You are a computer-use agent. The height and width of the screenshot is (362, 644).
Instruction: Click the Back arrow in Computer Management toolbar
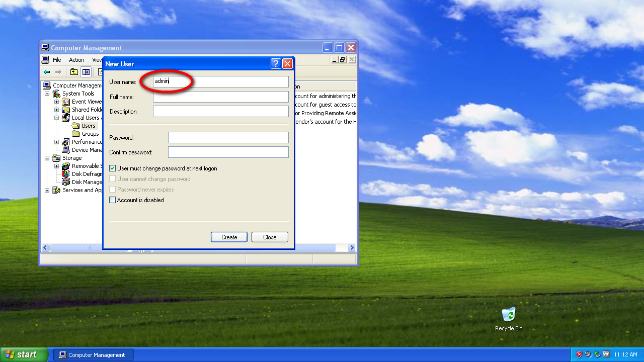pyautogui.click(x=47, y=72)
